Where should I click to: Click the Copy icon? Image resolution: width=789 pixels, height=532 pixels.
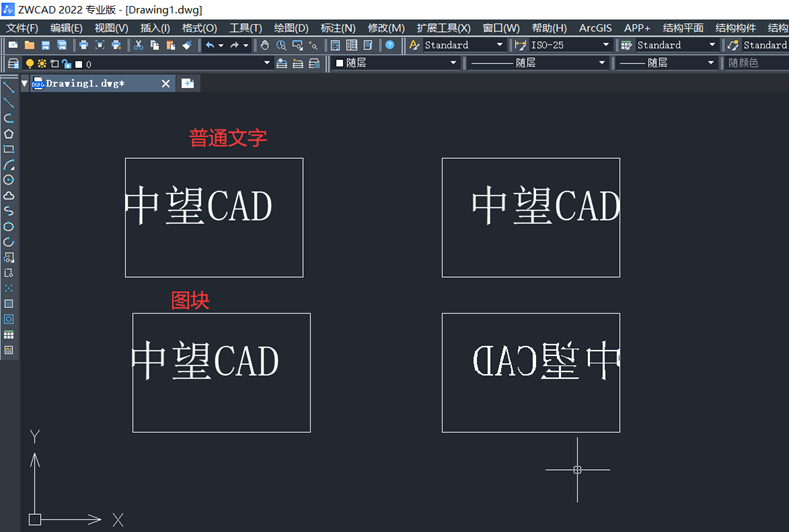[154, 45]
